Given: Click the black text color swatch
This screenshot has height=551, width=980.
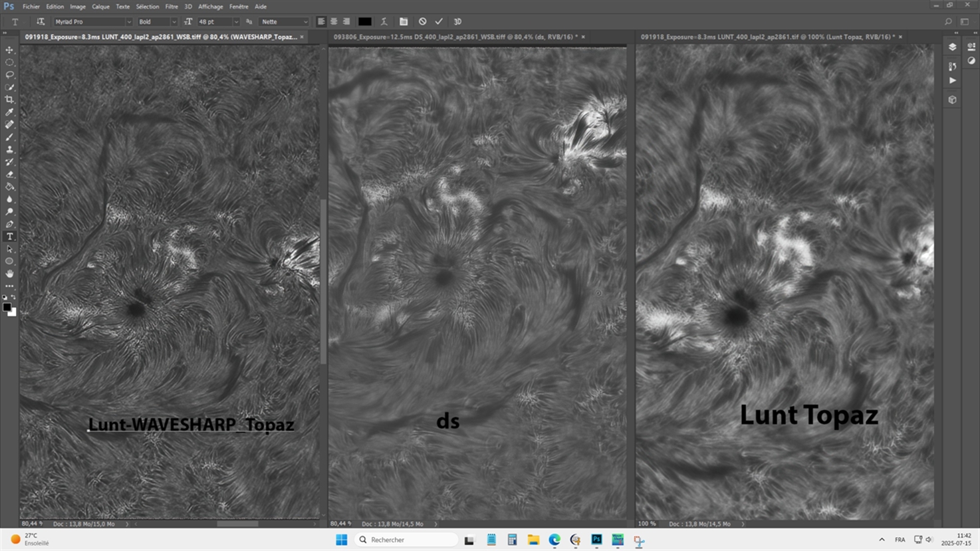Looking at the screenshot, I should 364,22.
